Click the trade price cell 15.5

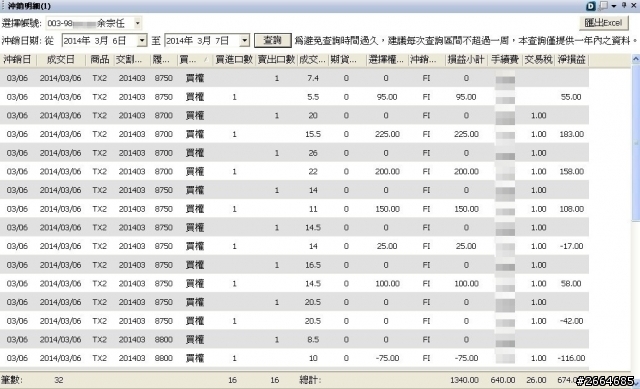point(313,134)
